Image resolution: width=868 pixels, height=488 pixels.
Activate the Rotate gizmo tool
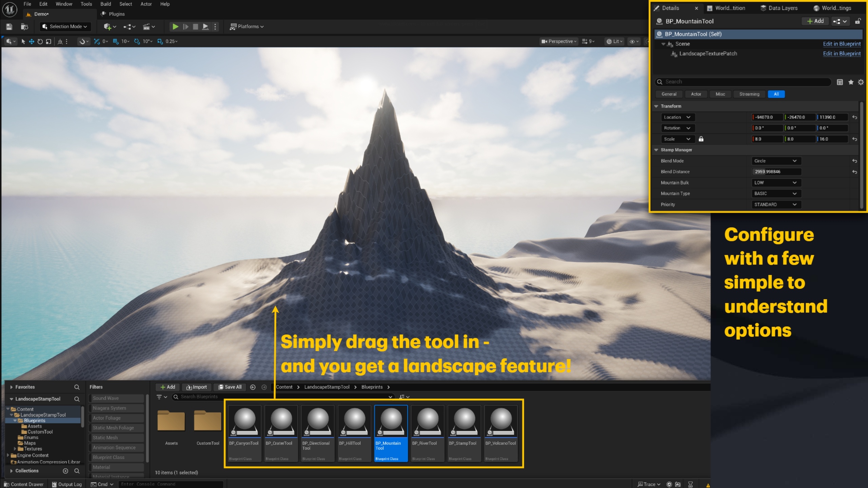tap(40, 41)
